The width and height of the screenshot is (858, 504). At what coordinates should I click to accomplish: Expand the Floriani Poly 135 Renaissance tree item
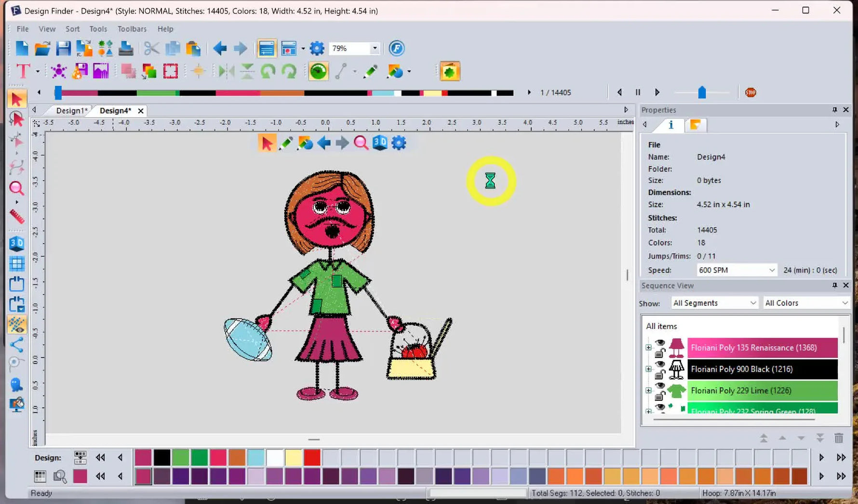648,347
